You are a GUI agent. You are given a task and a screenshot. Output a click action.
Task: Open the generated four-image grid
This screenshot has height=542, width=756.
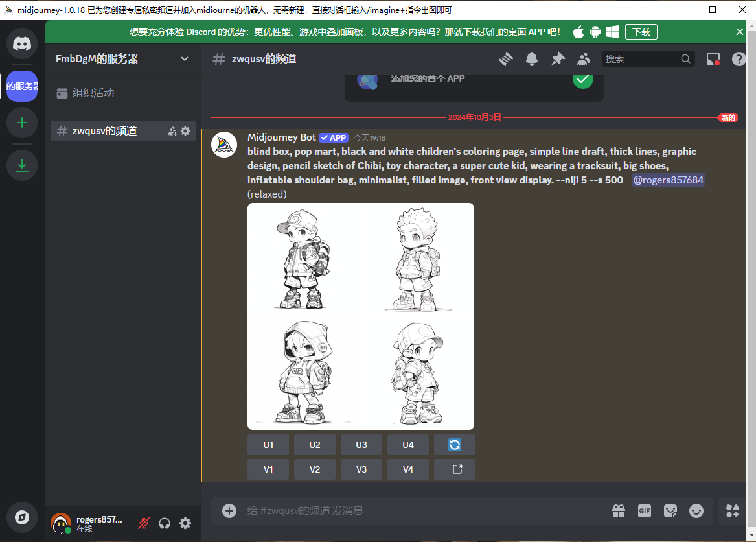[361, 316]
